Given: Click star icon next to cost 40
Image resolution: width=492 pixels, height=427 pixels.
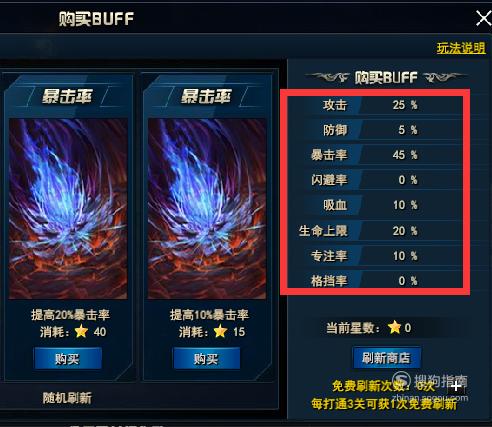Looking at the screenshot, I should click(82, 331).
